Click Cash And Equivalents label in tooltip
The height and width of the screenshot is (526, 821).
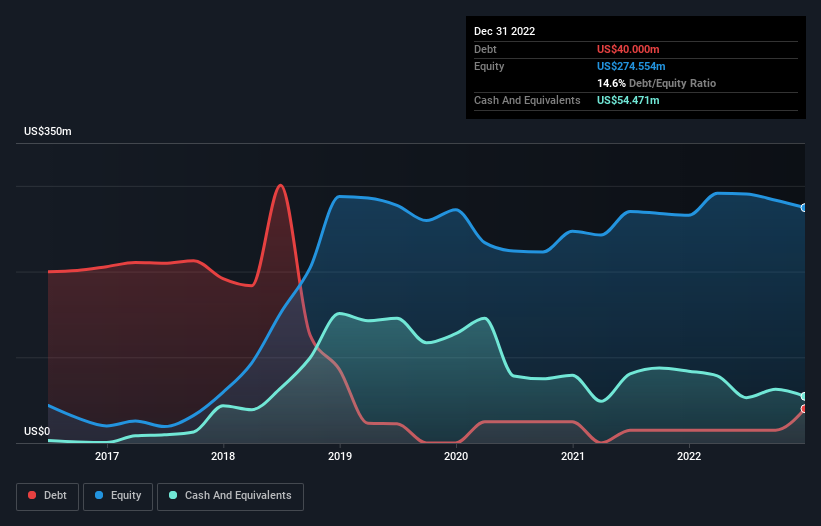coord(527,100)
